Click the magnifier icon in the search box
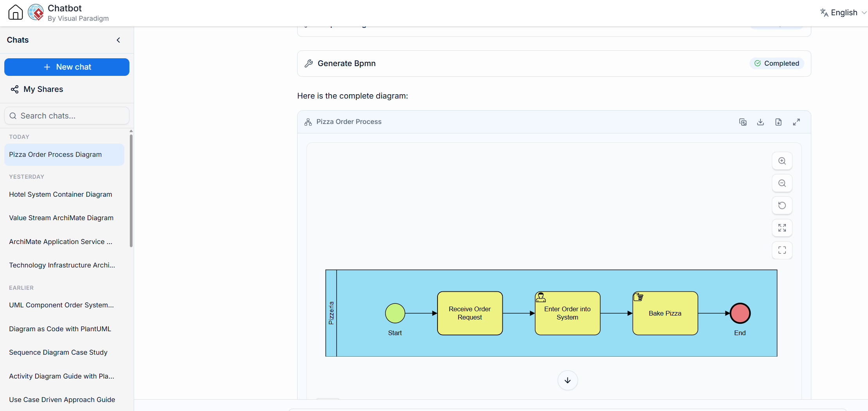Image resolution: width=868 pixels, height=411 pixels. (x=13, y=116)
